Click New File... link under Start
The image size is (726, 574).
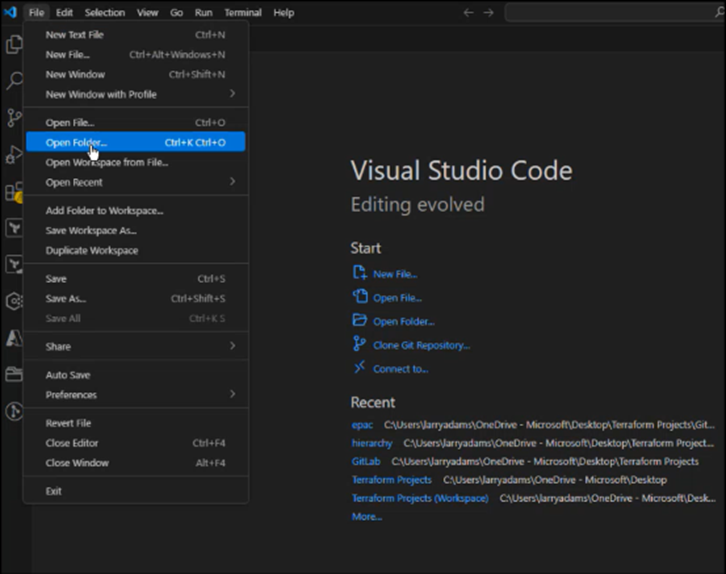pos(395,274)
